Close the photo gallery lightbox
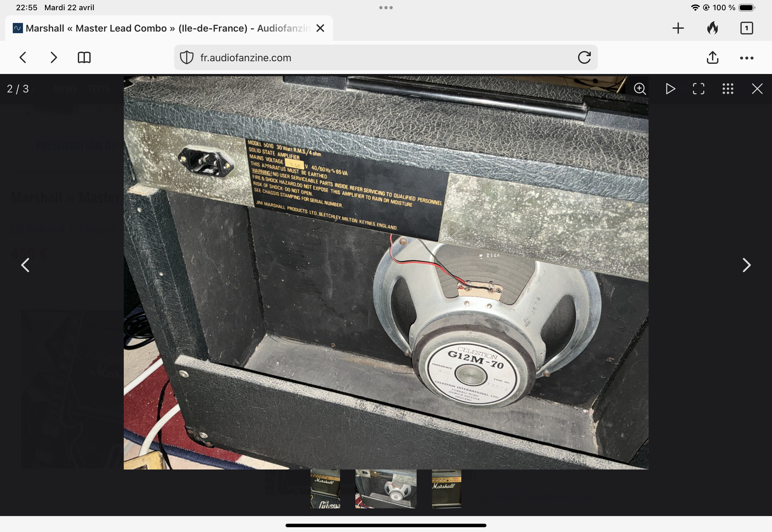This screenshot has height=532, width=772. [757, 89]
